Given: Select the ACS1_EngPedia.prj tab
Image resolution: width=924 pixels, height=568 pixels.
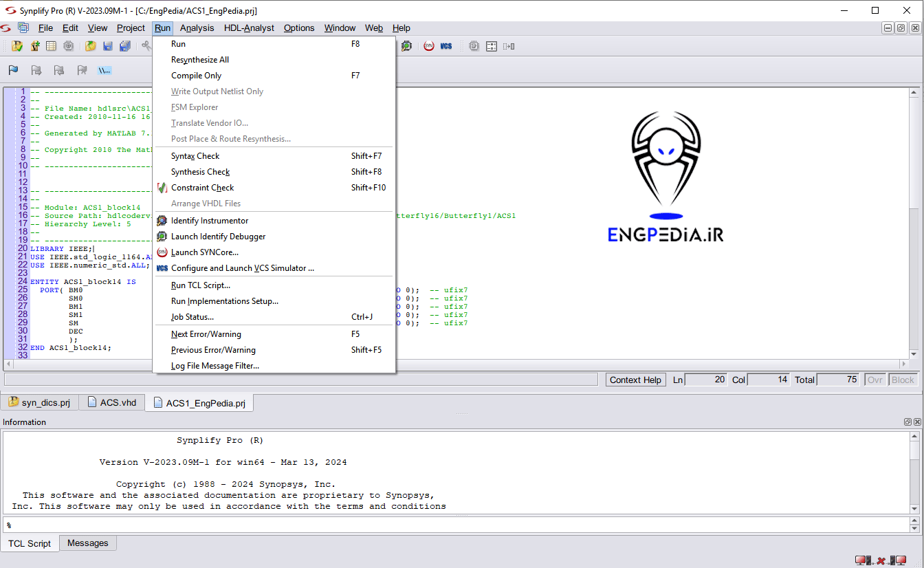Looking at the screenshot, I should pos(199,403).
